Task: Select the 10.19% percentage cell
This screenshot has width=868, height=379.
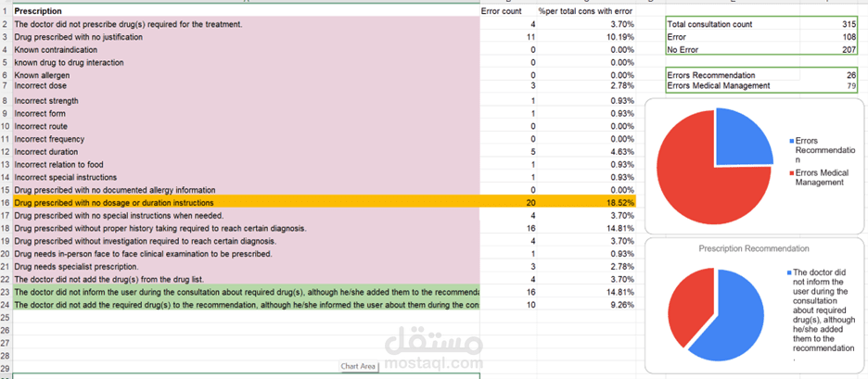Action: (x=586, y=37)
